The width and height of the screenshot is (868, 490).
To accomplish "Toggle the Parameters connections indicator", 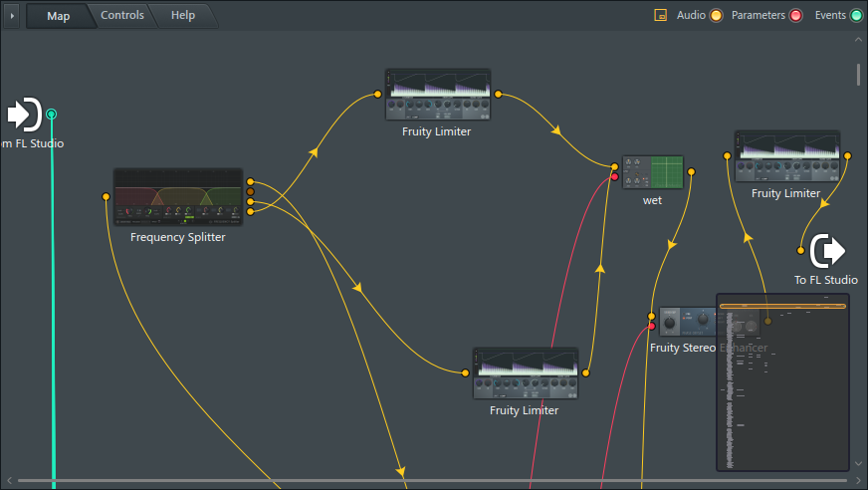I will (x=795, y=15).
